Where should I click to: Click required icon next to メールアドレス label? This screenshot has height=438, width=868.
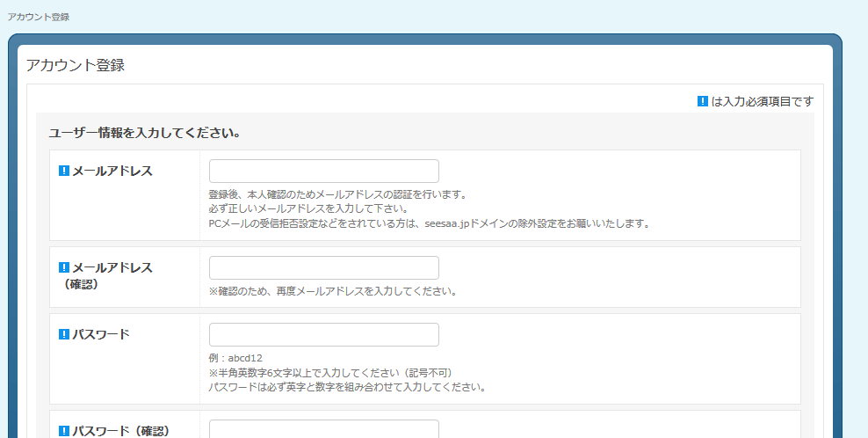[x=64, y=171]
